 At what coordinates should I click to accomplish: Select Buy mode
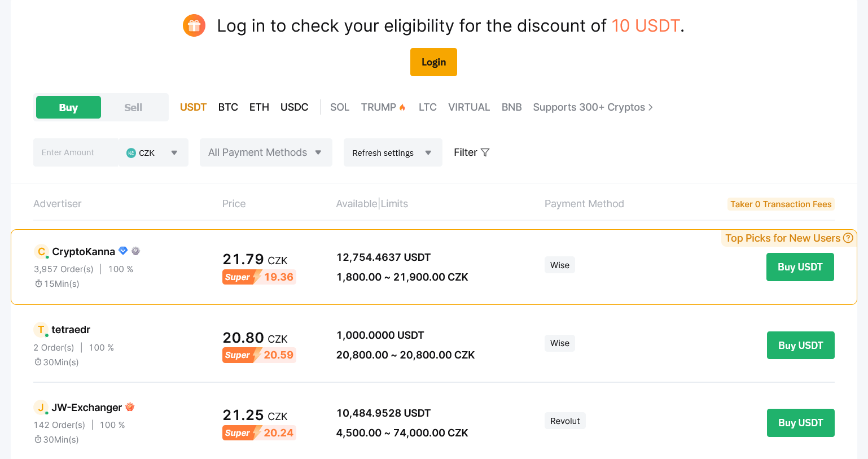tap(68, 106)
